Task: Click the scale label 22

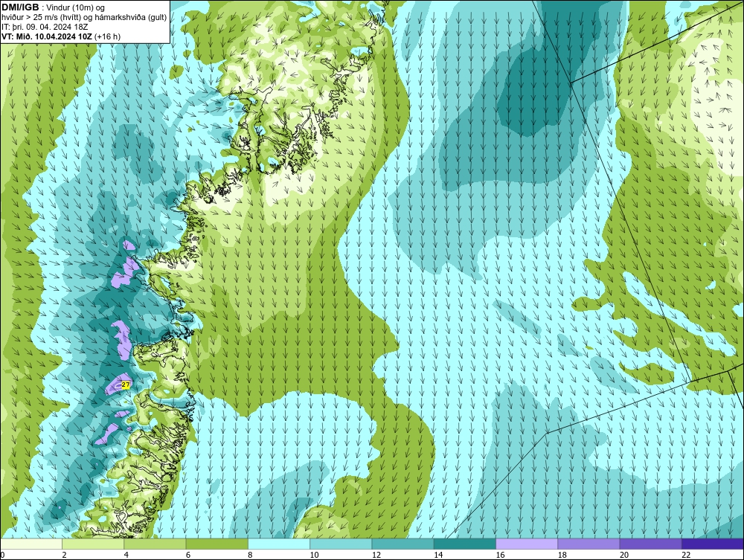Action: [686, 556]
